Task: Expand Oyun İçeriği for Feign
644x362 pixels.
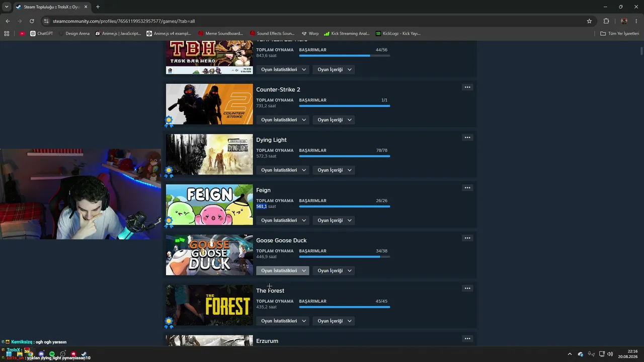Action: [x=334, y=220]
